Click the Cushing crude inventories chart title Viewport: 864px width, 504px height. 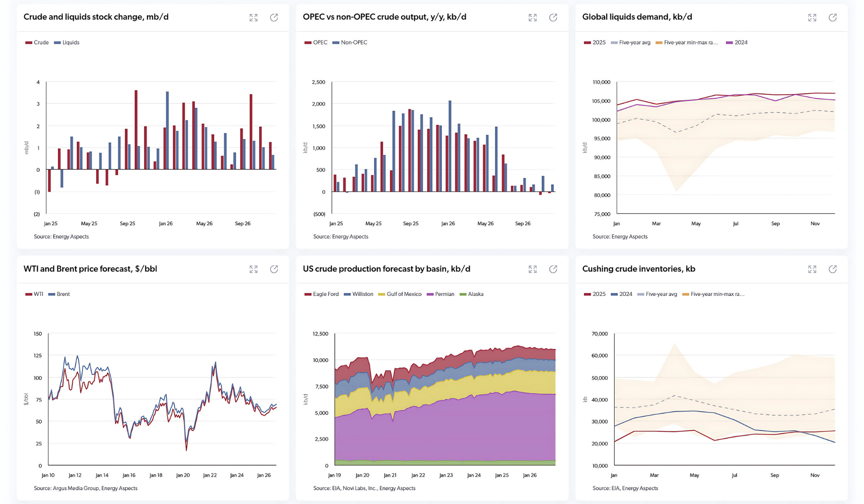point(638,269)
